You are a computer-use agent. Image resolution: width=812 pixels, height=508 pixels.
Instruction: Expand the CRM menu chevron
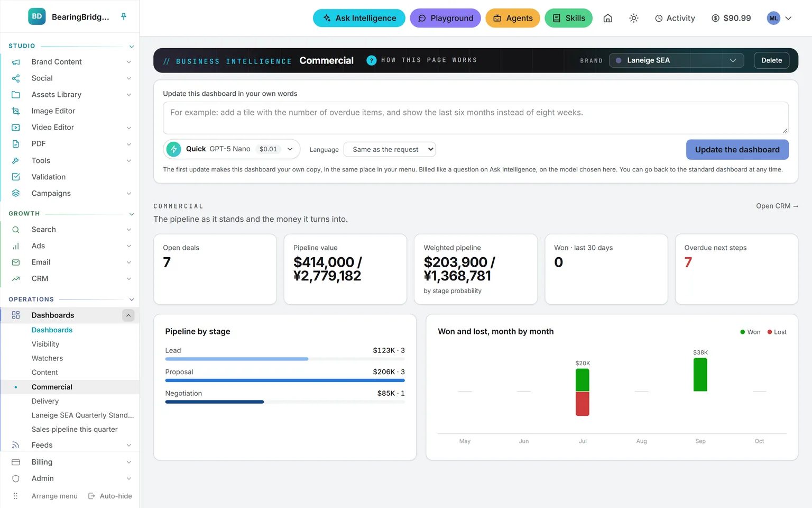[x=129, y=279]
